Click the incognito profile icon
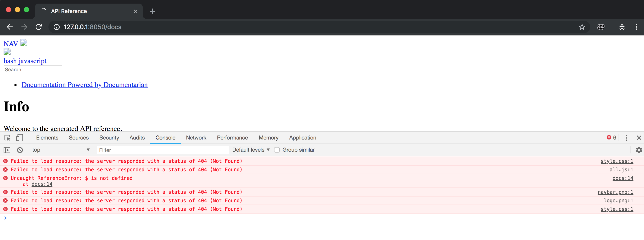Viewport: 644px width, 240px height. [x=622, y=27]
